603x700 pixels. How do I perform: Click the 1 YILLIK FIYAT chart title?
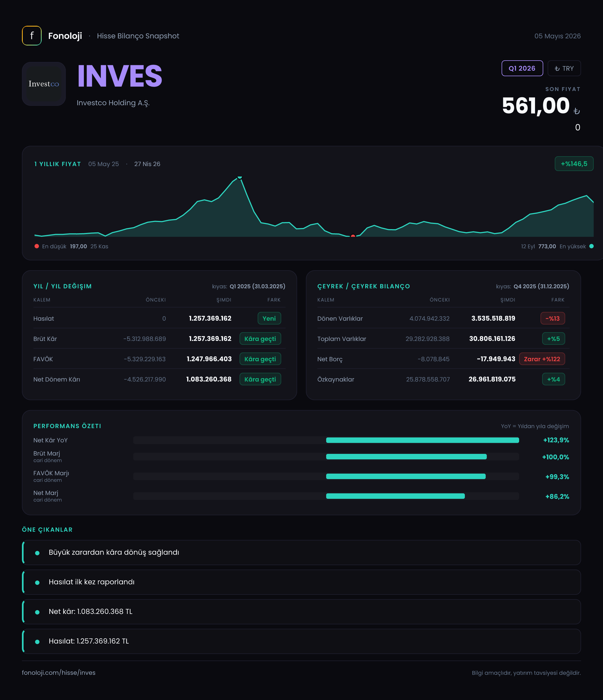coord(58,164)
